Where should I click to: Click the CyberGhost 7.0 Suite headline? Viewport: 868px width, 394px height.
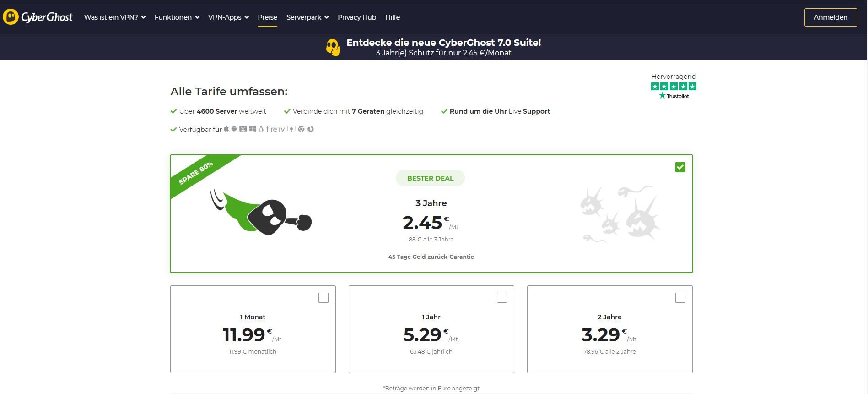tap(444, 43)
